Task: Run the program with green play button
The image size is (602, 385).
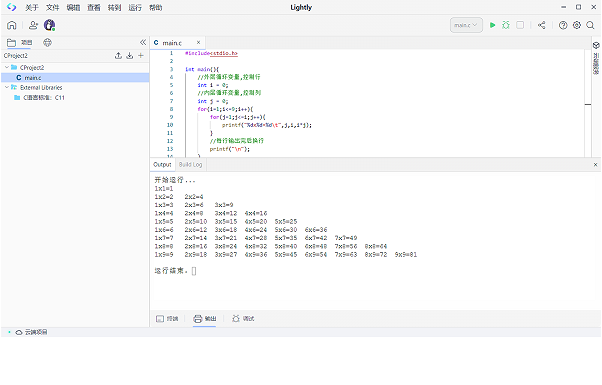Action: coord(493,25)
